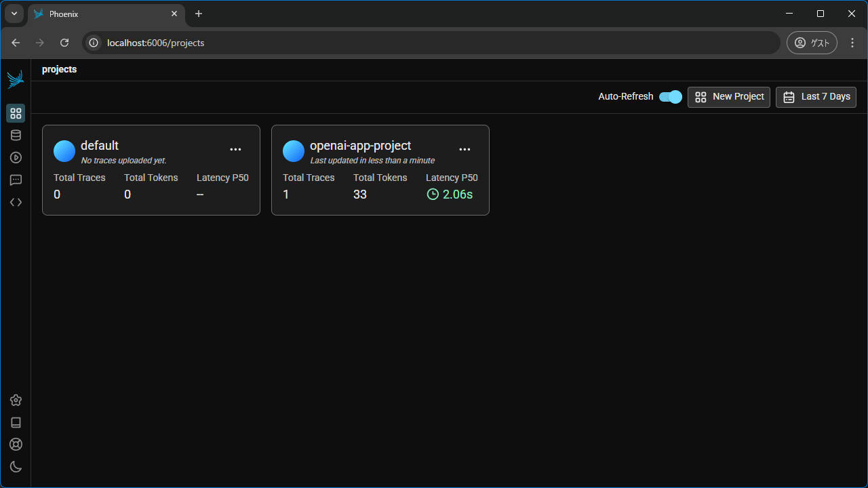The width and height of the screenshot is (868, 488).
Task: Open the Datasets database icon in sidebar
Action: tap(16, 136)
